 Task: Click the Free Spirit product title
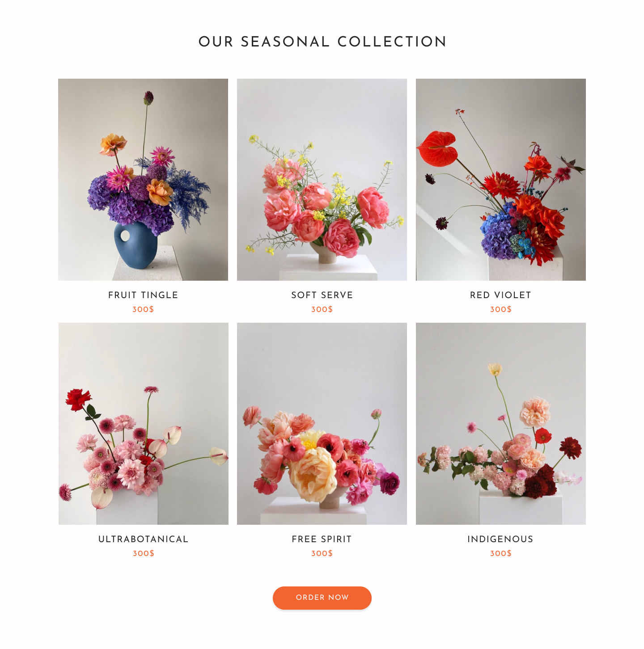point(322,539)
